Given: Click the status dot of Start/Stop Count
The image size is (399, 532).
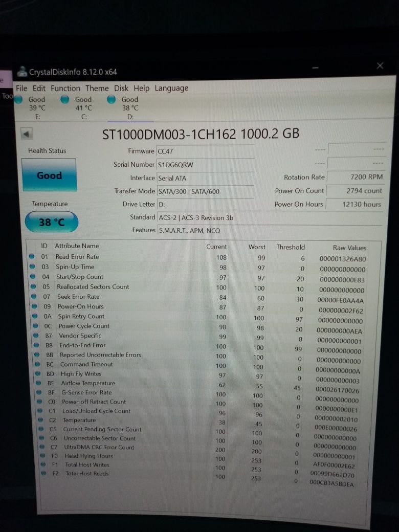Looking at the screenshot, I should coord(33,277).
